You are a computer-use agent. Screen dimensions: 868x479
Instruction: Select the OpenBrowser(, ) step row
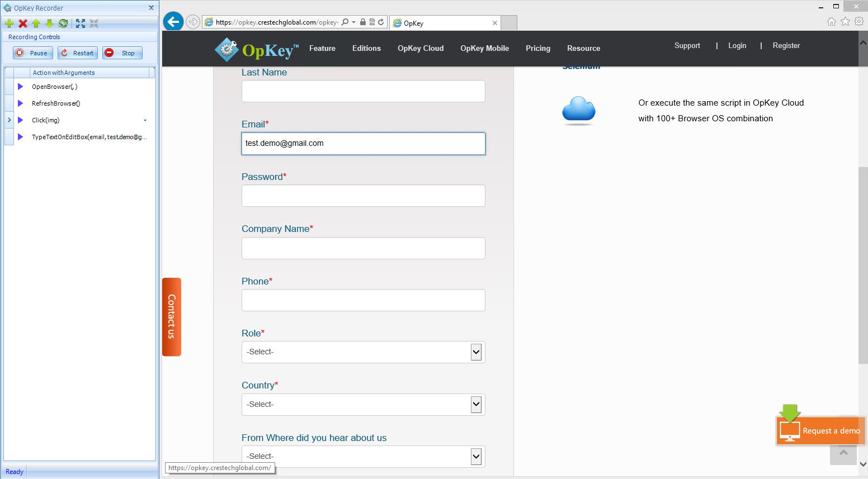(79, 87)
